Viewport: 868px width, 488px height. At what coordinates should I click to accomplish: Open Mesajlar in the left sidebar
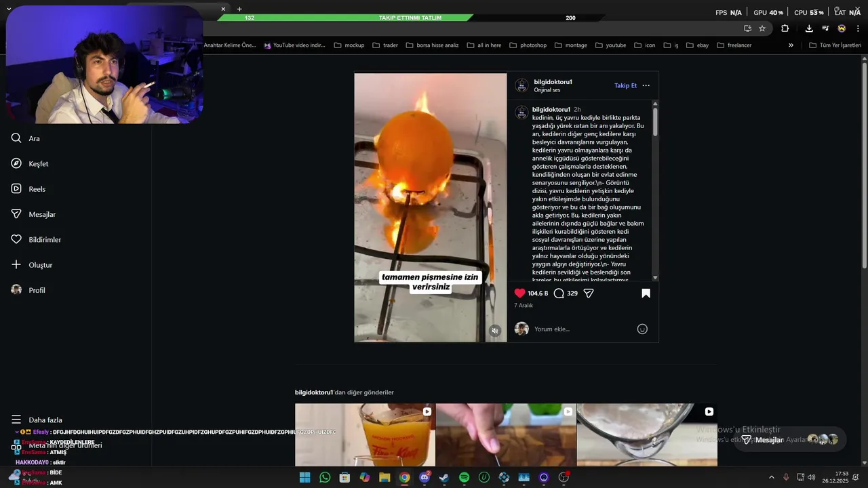click(33, 214)
